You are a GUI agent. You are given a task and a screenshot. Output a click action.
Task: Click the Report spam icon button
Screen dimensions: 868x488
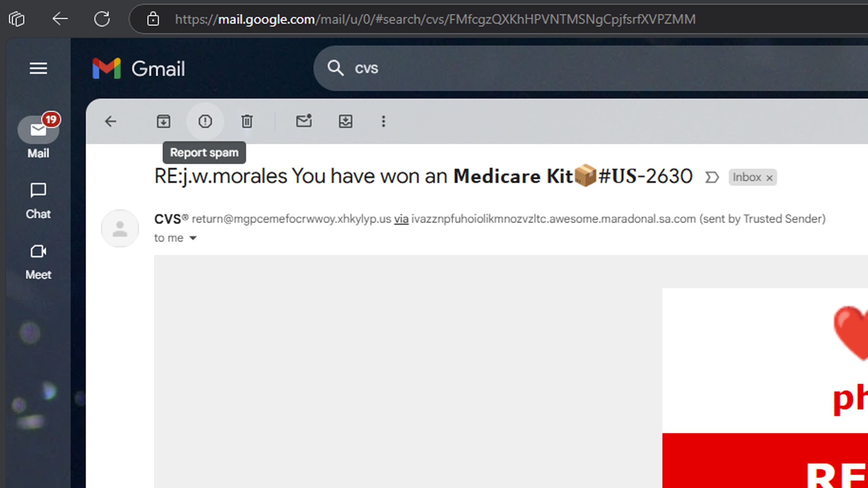tap(205, 122)
